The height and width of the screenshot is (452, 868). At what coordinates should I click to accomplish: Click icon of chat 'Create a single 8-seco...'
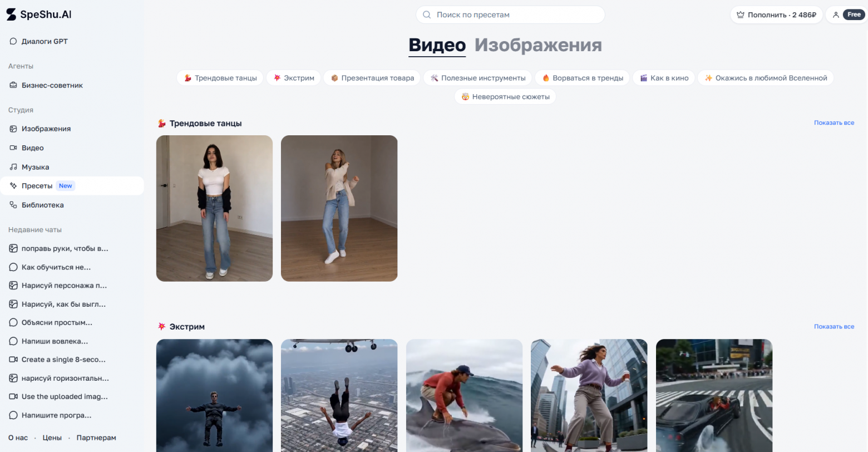point(13,360)
